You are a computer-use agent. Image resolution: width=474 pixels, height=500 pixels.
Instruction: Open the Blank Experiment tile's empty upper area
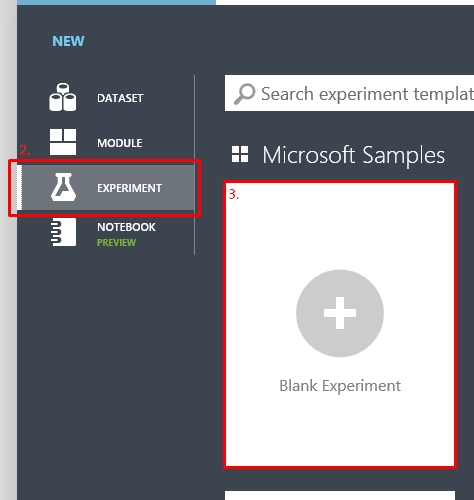pyautogui.click(x=340, y=227)
